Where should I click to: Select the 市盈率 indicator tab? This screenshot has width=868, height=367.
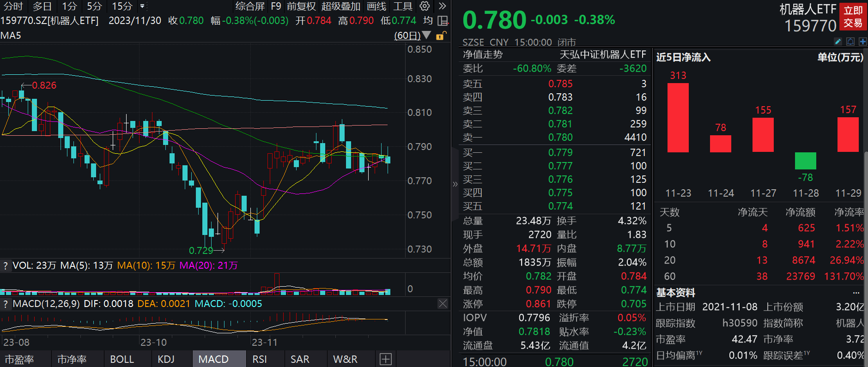[19, 359]
